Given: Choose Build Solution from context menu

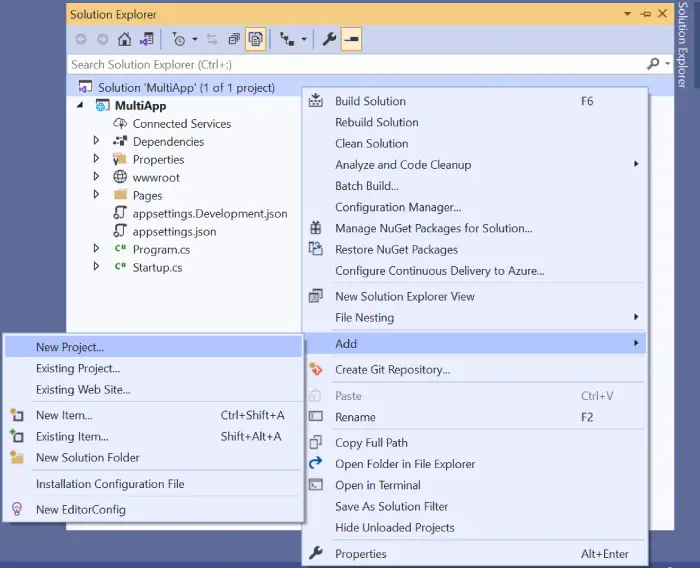Looking at the screenshot, I should (x=475, y=101).
